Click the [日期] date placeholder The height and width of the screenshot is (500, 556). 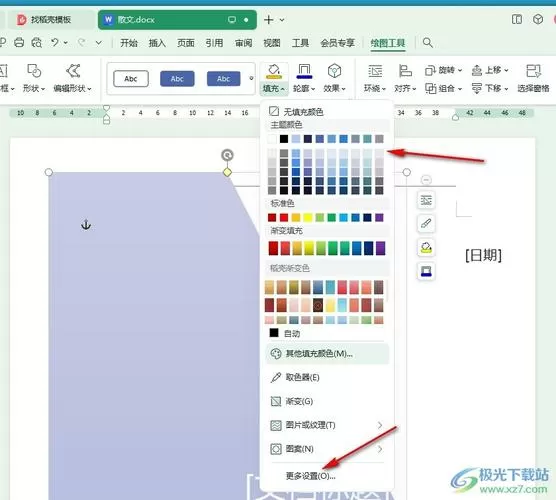(x=483, y=255)
